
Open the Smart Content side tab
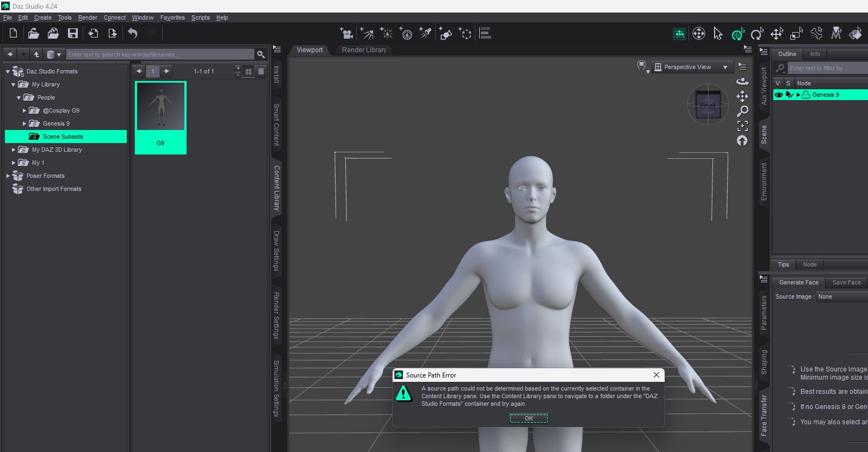[276, 125]
